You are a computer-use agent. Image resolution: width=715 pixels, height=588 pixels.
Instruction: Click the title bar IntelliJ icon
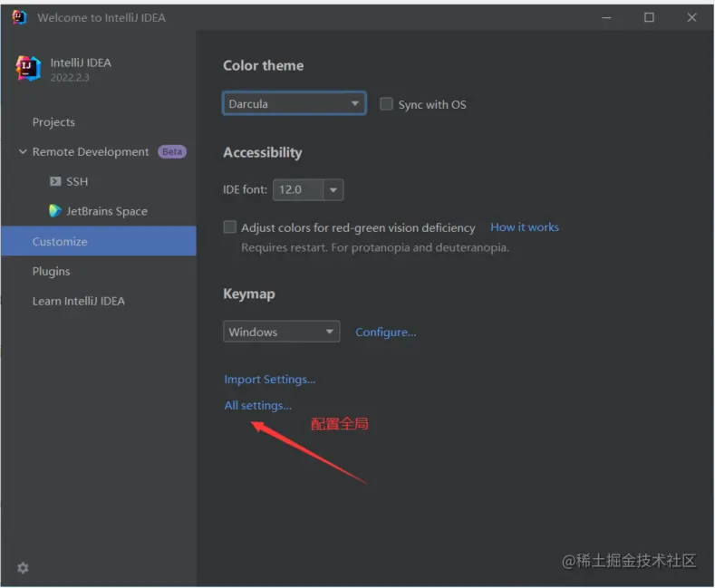pos(19,17)
